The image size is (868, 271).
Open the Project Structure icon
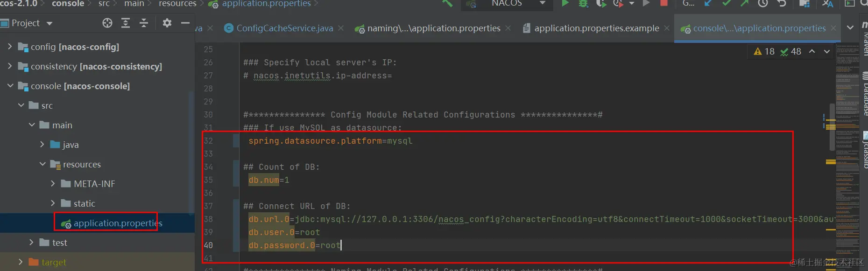(x=804, y=3)
